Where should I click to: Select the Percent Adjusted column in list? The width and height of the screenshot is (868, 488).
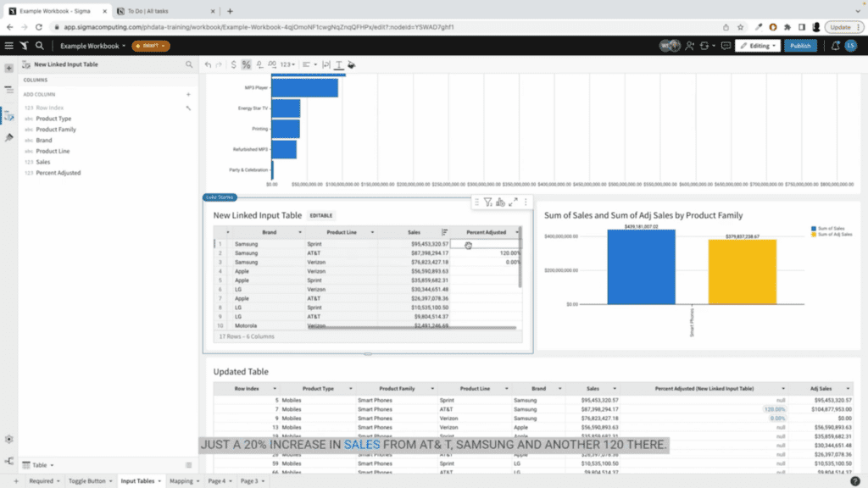coord(58,173)
